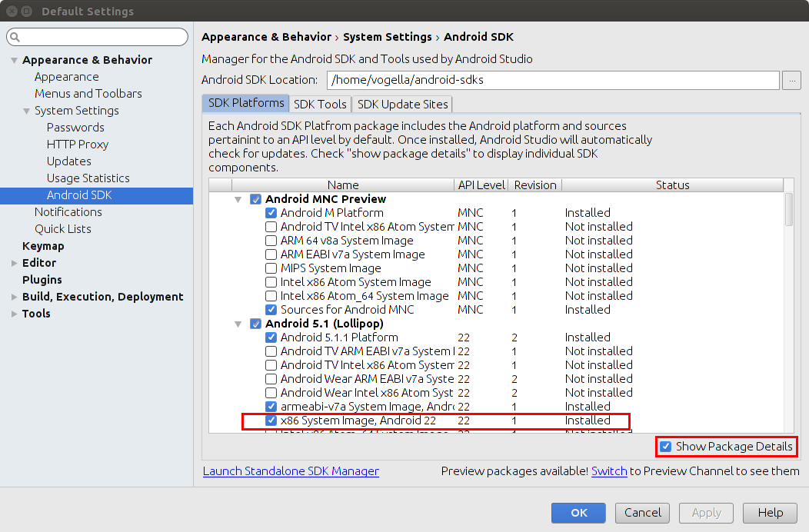Click System Settings in the breadcrumb
This screenshot has height=532, width=809.
coord(387,37)
